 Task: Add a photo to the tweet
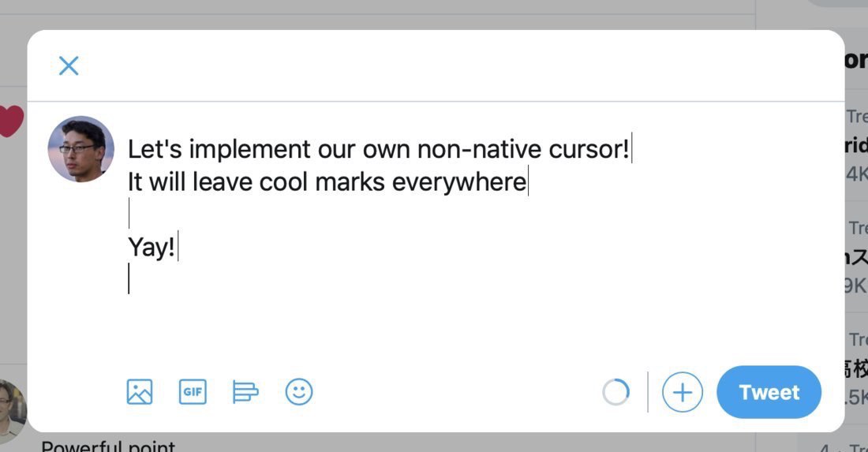pos(140,392)
